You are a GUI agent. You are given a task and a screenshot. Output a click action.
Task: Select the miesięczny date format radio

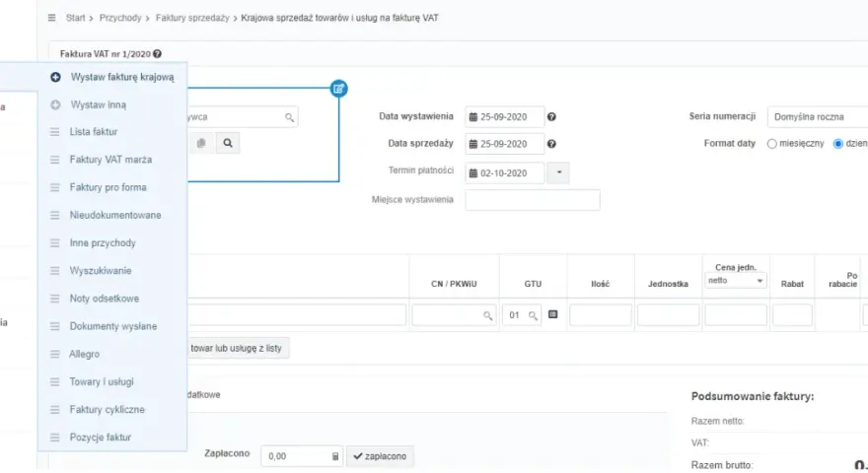pos(771,144)
